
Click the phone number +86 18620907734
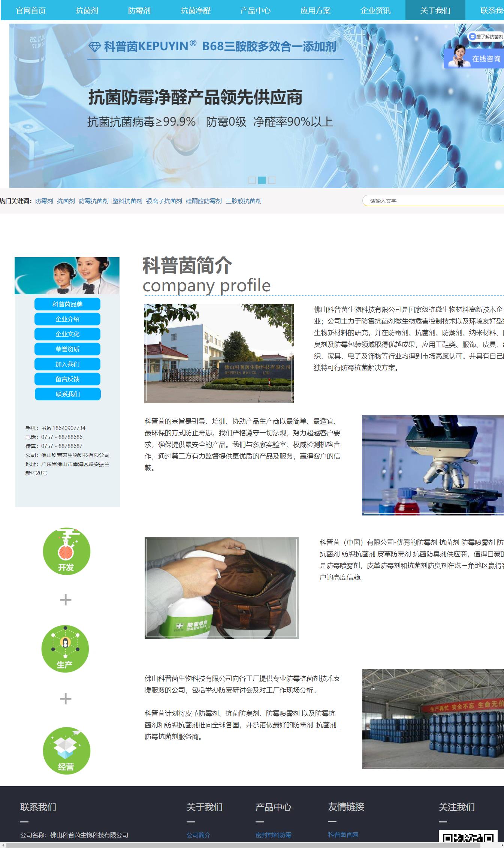point(64,428)
